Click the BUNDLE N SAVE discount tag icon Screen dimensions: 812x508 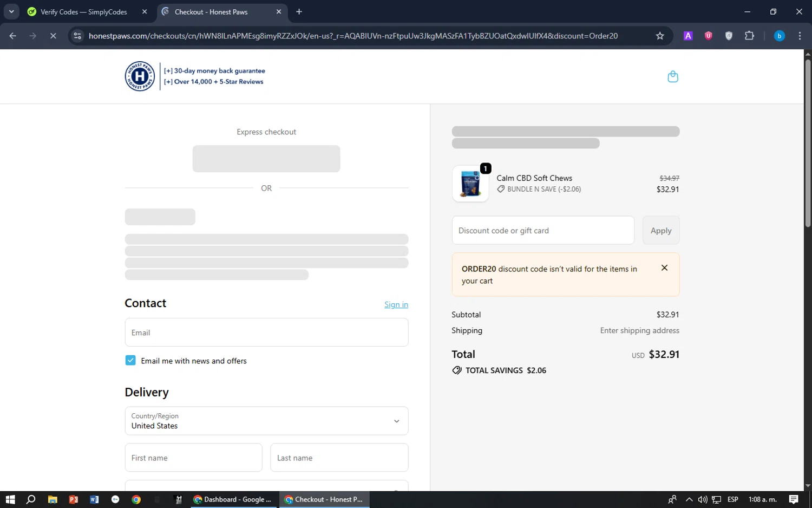501,189
